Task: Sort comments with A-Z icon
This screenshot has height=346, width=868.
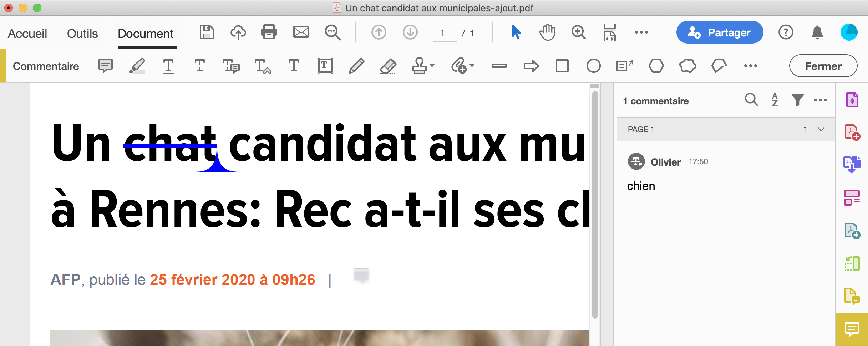Action: point(775,100)
